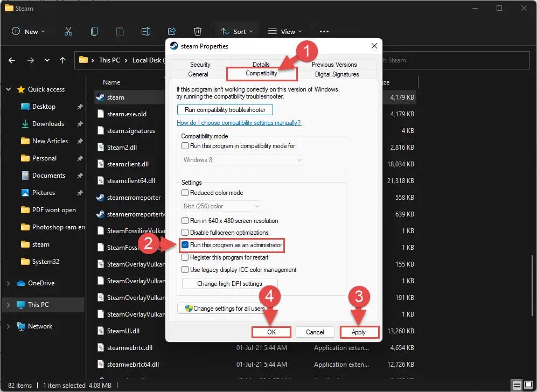This screenshot has width=537, height=392.
Task: Open recent locations chevron dropdown
Action: point(47,60)
